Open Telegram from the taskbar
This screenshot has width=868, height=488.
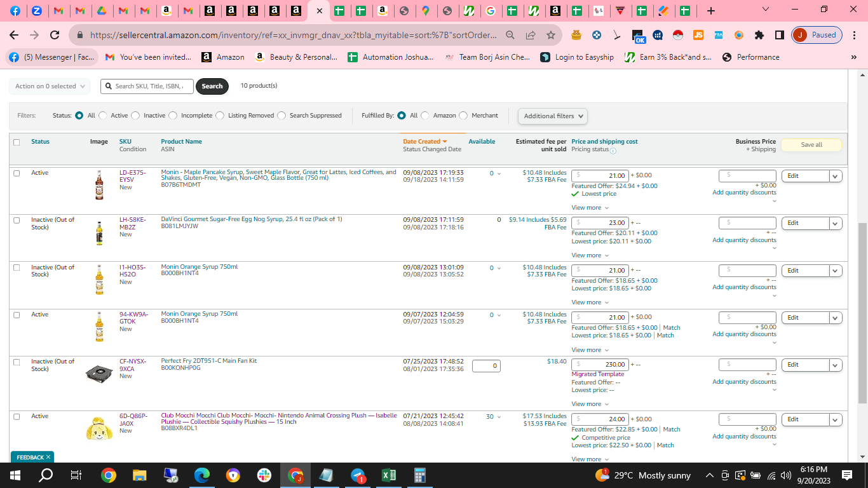pos(358,475)
